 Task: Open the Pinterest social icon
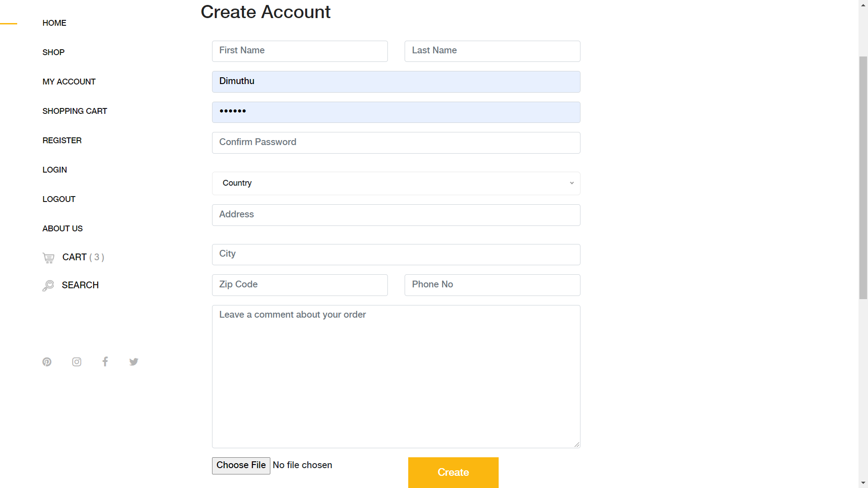tap(47, 361)
